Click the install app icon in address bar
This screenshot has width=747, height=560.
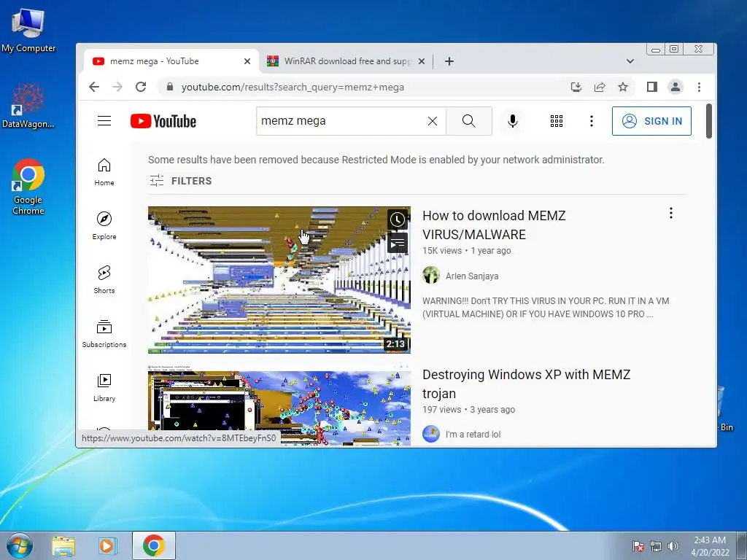tap(576, 87)
